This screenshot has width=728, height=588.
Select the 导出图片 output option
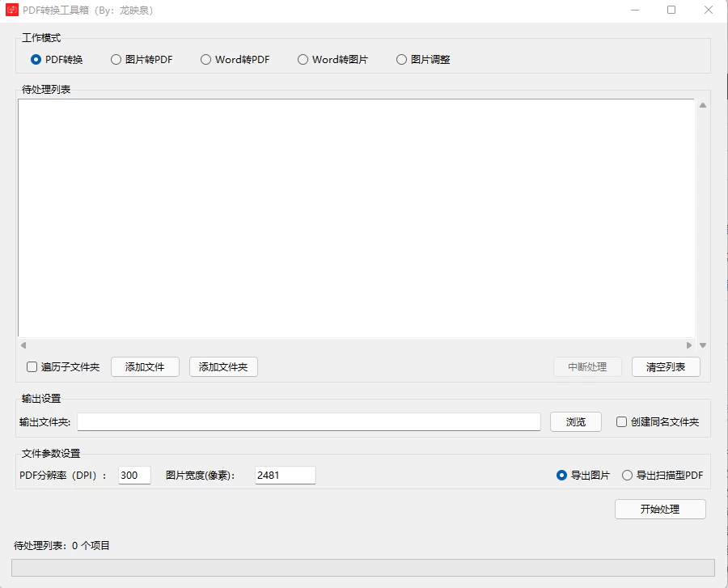point(560,476)
